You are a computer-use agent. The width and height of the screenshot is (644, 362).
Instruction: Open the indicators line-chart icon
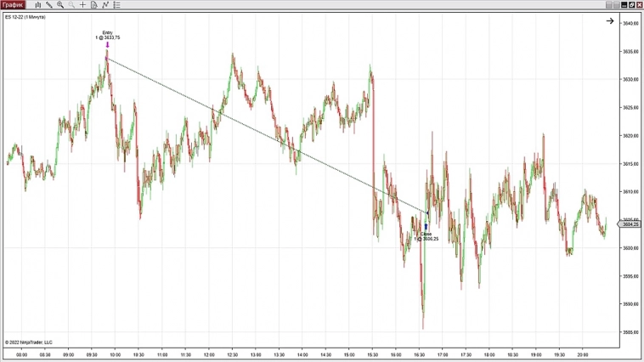[x=105, y=5]
